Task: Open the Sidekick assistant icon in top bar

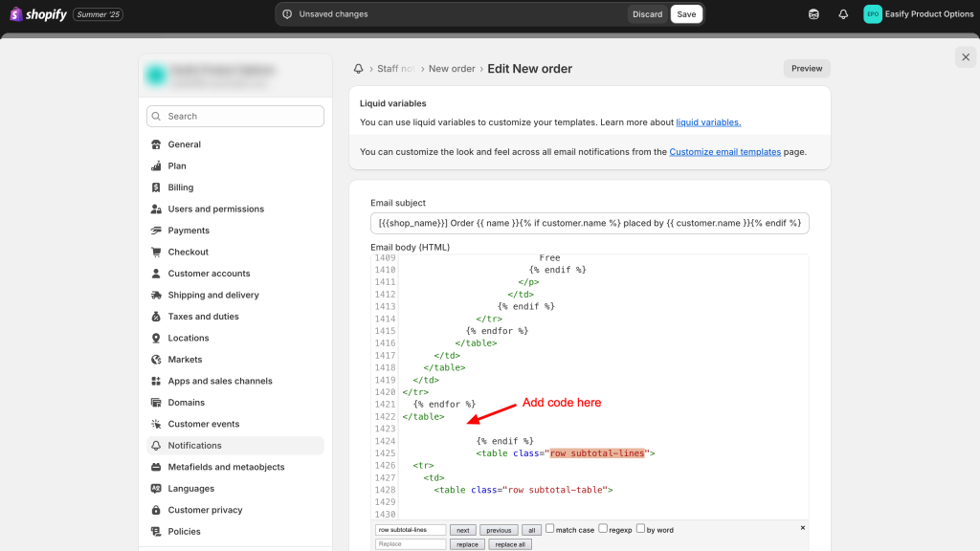Action: pyautogui.click(x=813, y=13)
